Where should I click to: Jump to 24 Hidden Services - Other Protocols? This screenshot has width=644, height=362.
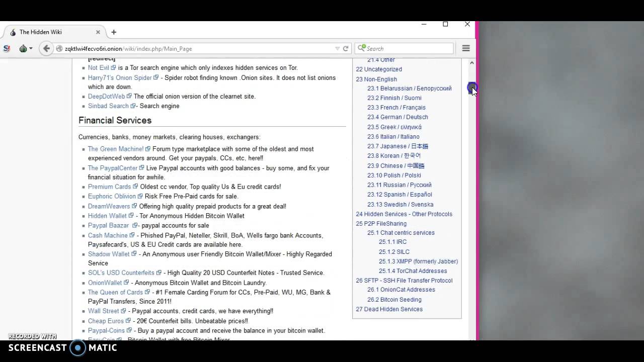[x=404, y=214]
